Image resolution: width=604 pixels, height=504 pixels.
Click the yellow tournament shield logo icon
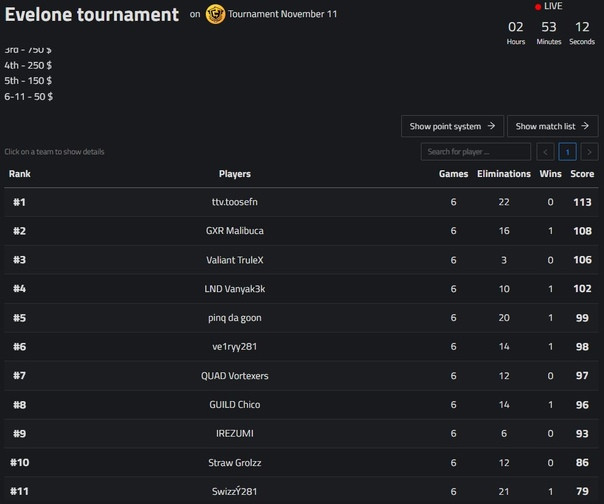click(215, 14)
